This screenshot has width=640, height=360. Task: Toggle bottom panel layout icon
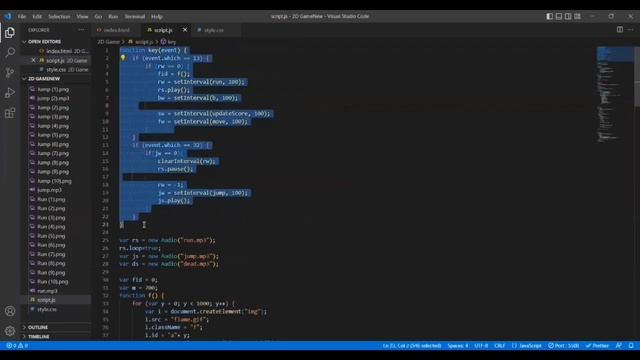click(559, 16)
